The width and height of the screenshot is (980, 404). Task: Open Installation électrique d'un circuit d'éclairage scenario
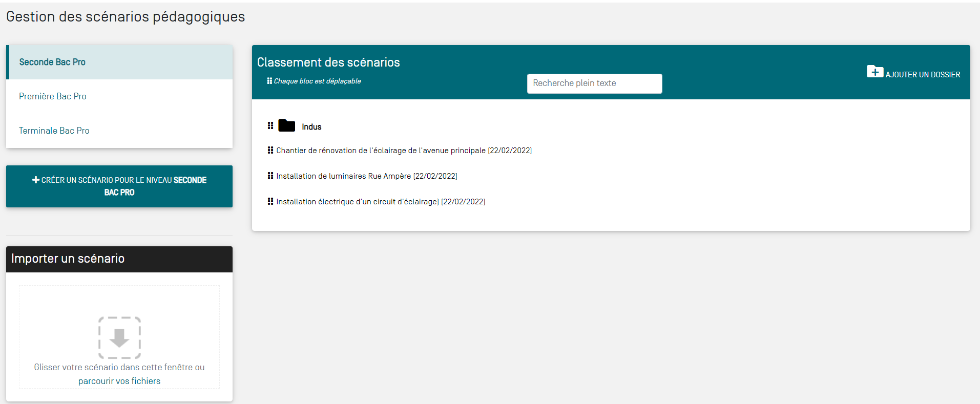point(380,202)
